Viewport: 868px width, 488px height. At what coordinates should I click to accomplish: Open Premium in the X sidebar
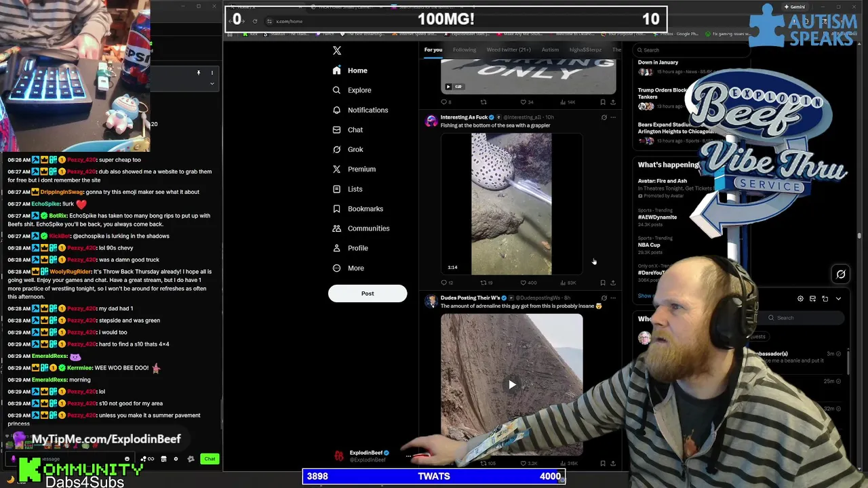coord(353,169)
